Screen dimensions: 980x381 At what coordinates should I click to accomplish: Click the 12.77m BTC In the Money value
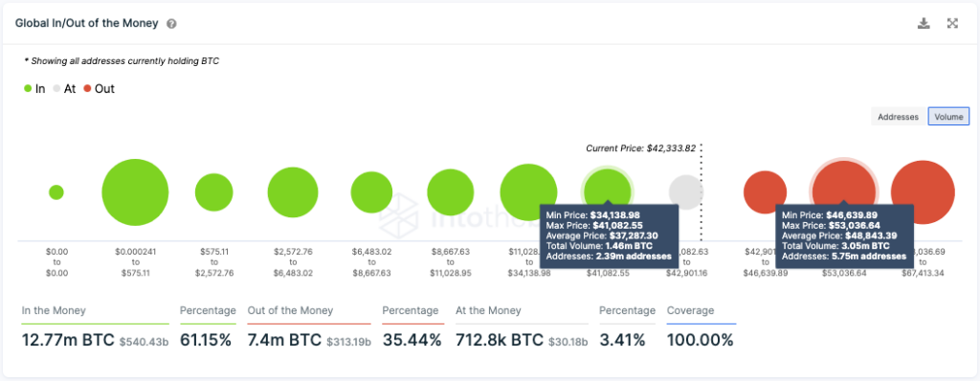(68, 341)
